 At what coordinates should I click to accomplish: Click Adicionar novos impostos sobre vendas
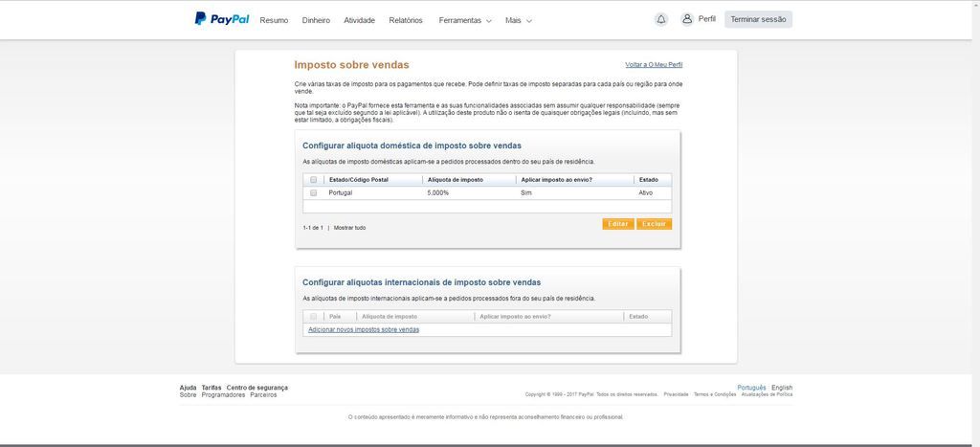(364, 329)
